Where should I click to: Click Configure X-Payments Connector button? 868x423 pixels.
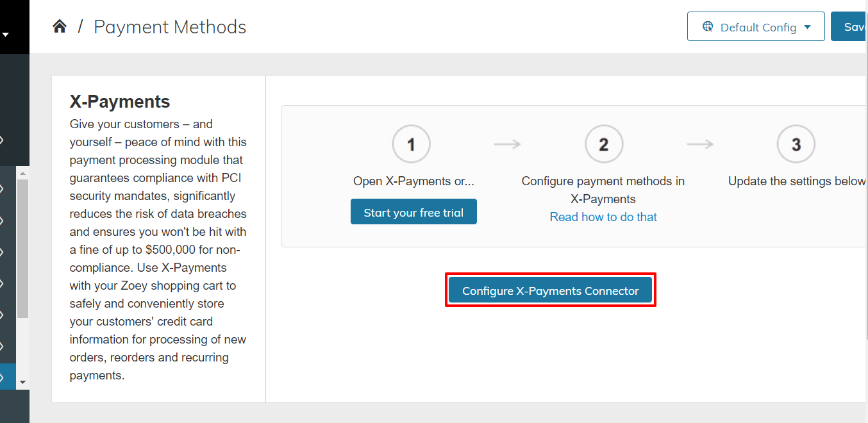(x=551, y=290)
